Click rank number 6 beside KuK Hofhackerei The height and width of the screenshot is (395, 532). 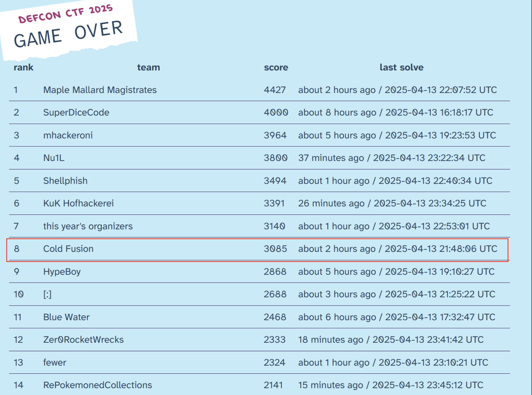(x=16, y=203)
